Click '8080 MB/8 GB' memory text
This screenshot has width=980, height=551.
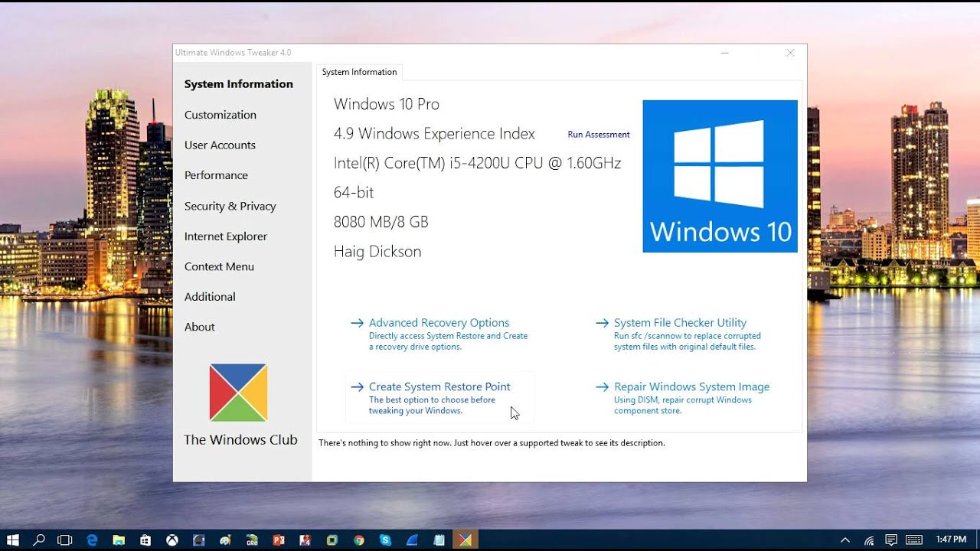[x=381, y=222]
